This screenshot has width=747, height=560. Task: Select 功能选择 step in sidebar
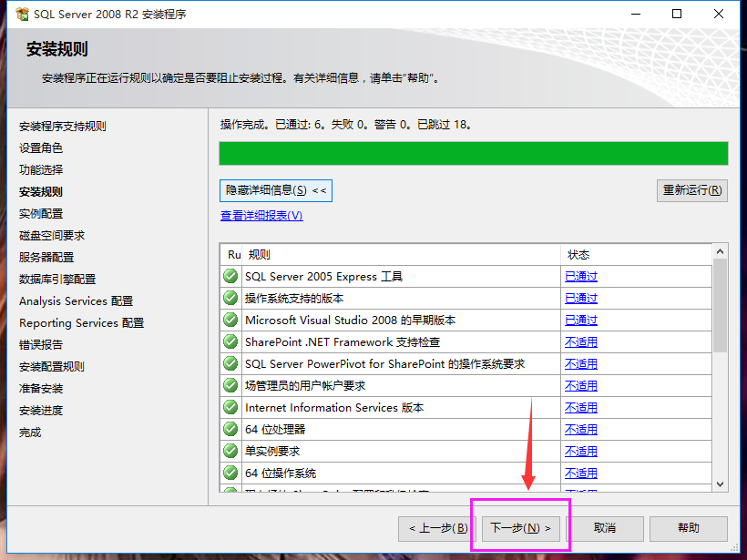point(41,170)
